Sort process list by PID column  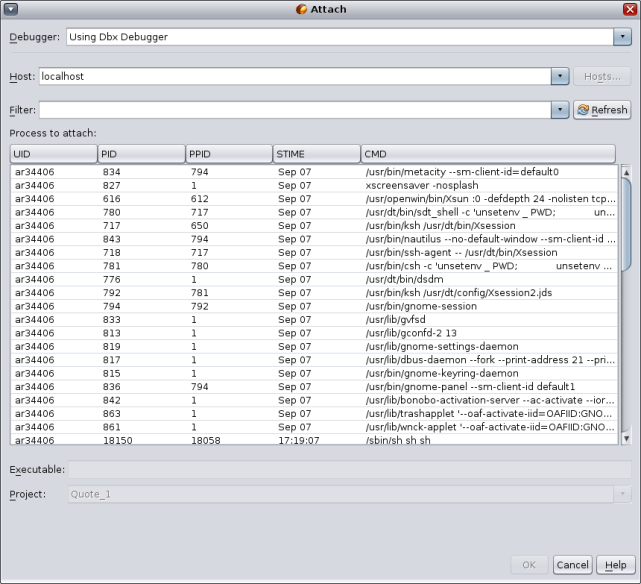coord(141,154)
